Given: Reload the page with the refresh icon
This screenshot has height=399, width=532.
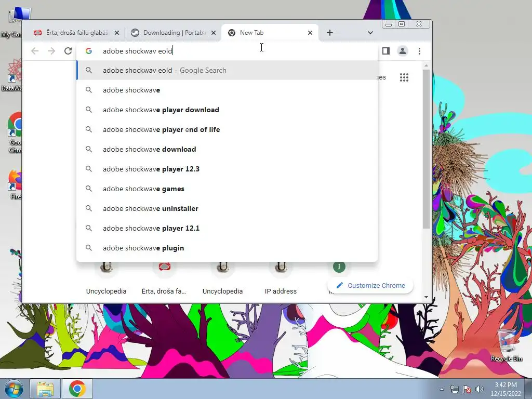Looking at the screenshot, I should click(x=68, y=51).
